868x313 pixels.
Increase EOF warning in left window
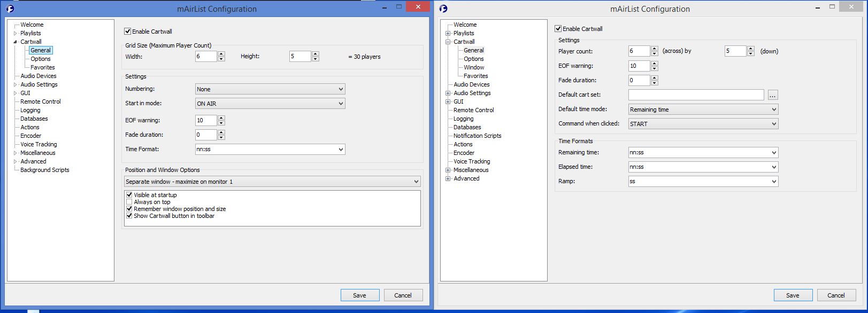pyautogui.click(x=221, y=118)
